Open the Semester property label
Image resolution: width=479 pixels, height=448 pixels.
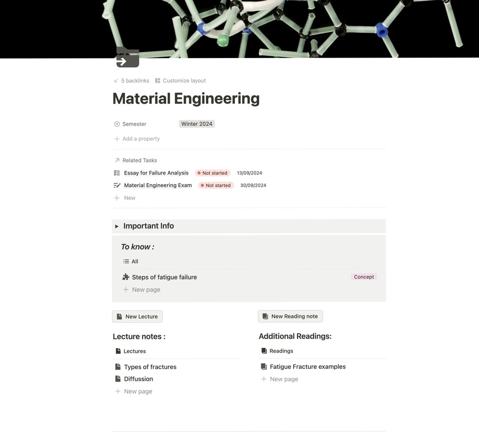coord(134,124)
